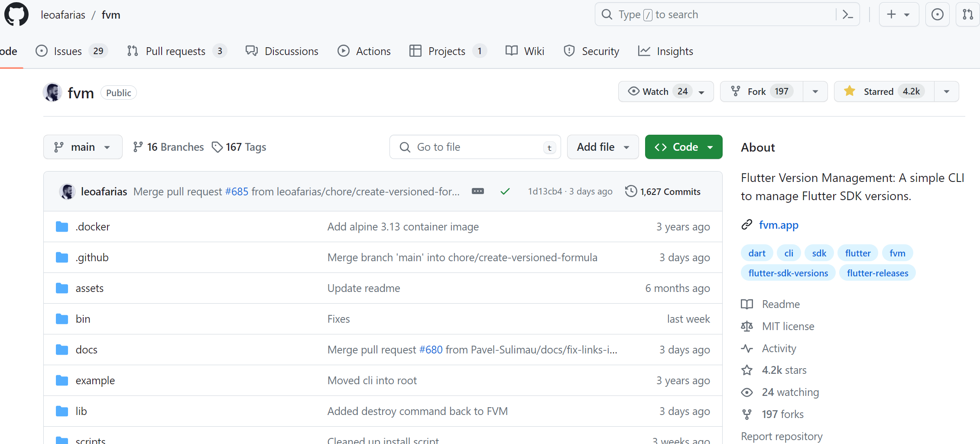
Task: View 167 Tags
Action: coord(239,147)
